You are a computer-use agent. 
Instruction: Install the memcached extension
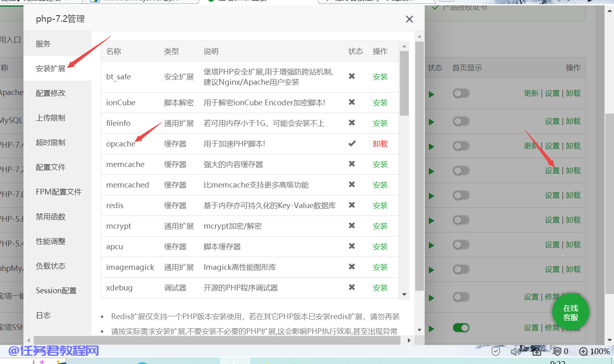click(x=380, y=185)
